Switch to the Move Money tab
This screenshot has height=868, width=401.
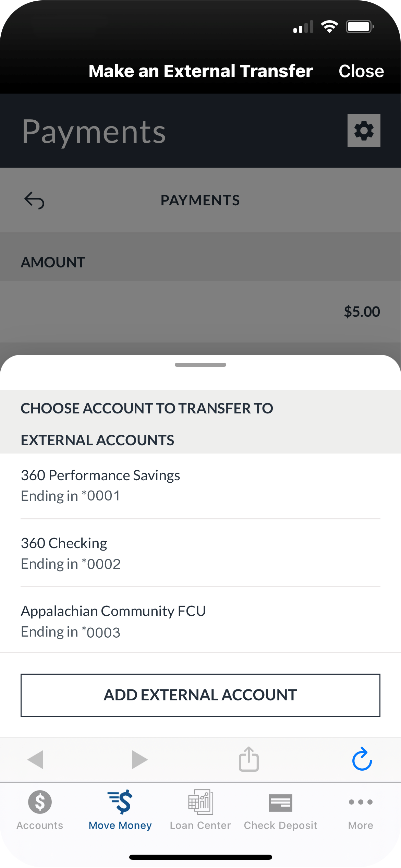pos(120,810)
